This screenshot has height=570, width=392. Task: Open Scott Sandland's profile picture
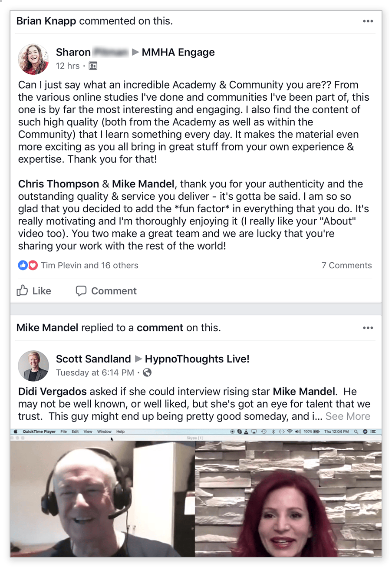(x=33, y=366)
